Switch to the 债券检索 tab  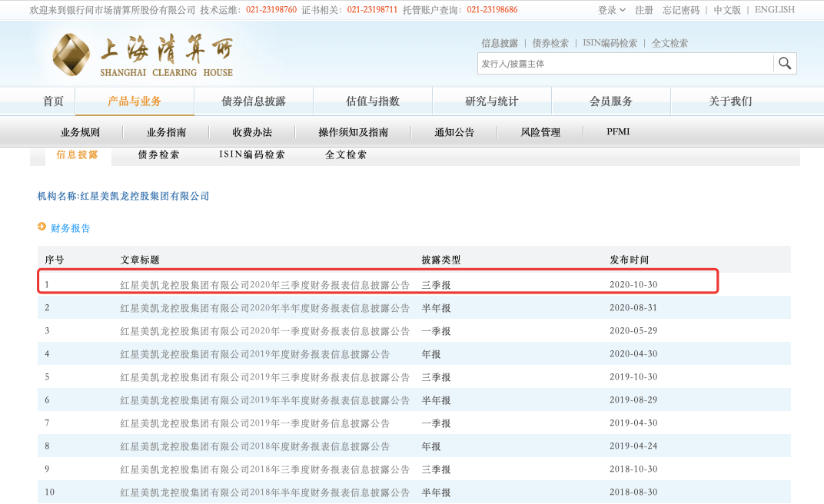tap(159, 154)
